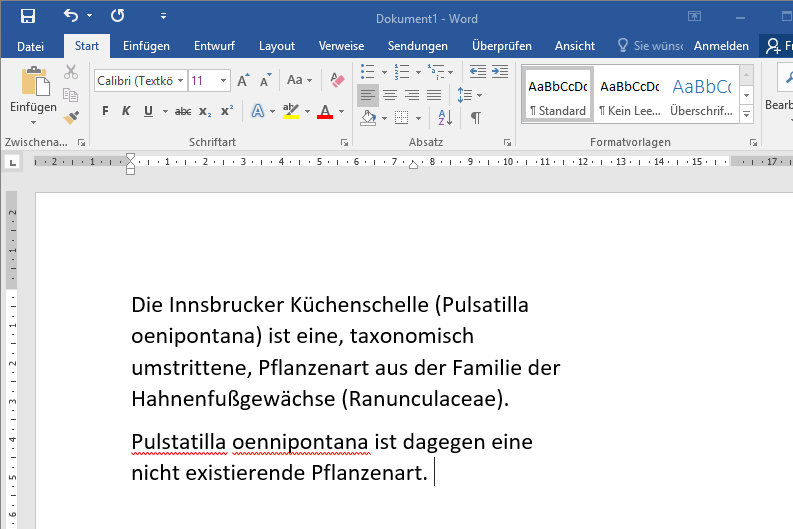
Task: Open the Datei menu
Action: (30, 47)
